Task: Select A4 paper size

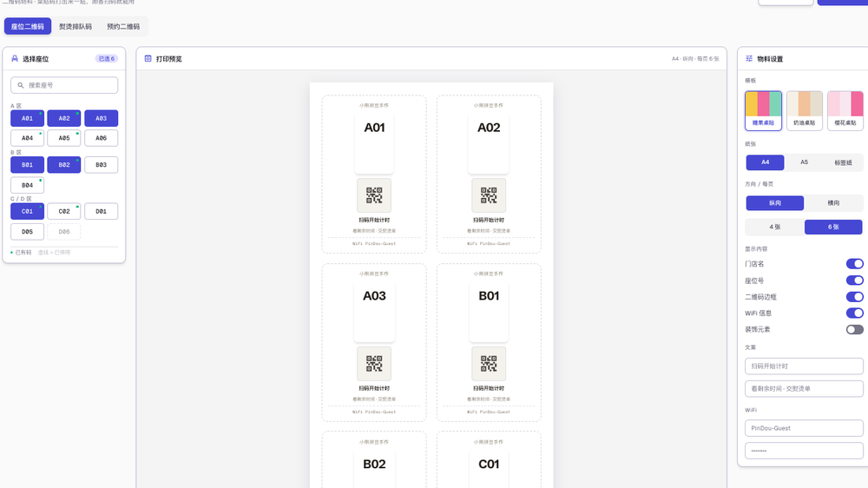Action: coord(765,162)
